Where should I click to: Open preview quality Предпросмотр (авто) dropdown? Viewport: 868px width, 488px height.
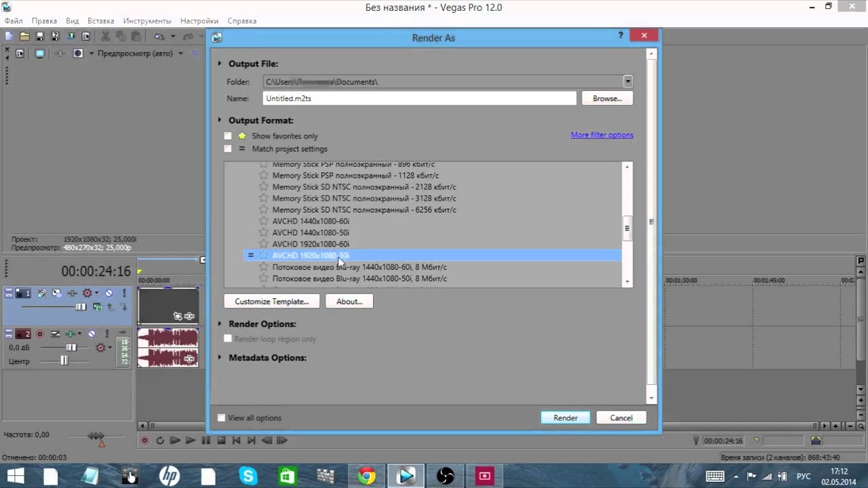tap(180, 54)
